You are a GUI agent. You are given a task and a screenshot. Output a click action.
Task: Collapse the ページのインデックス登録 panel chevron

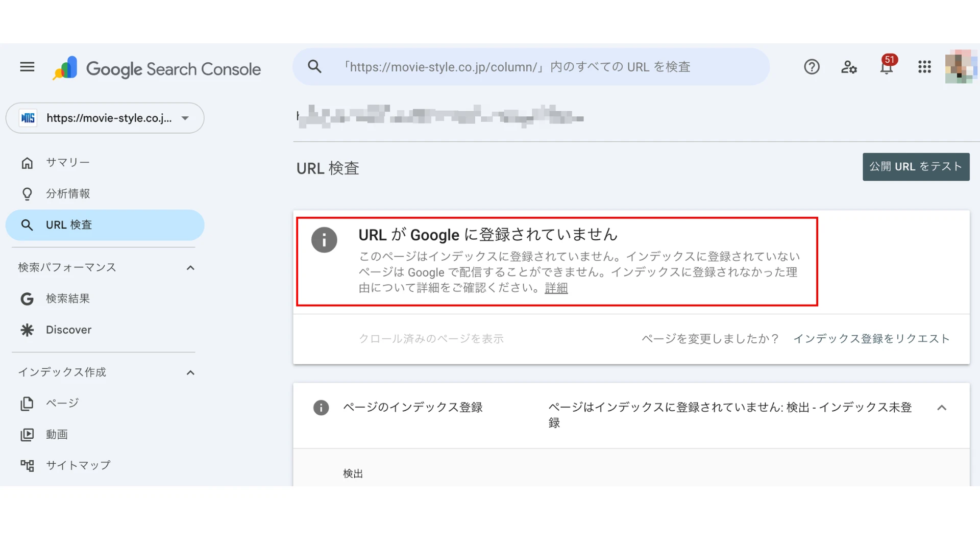(942, 408)
